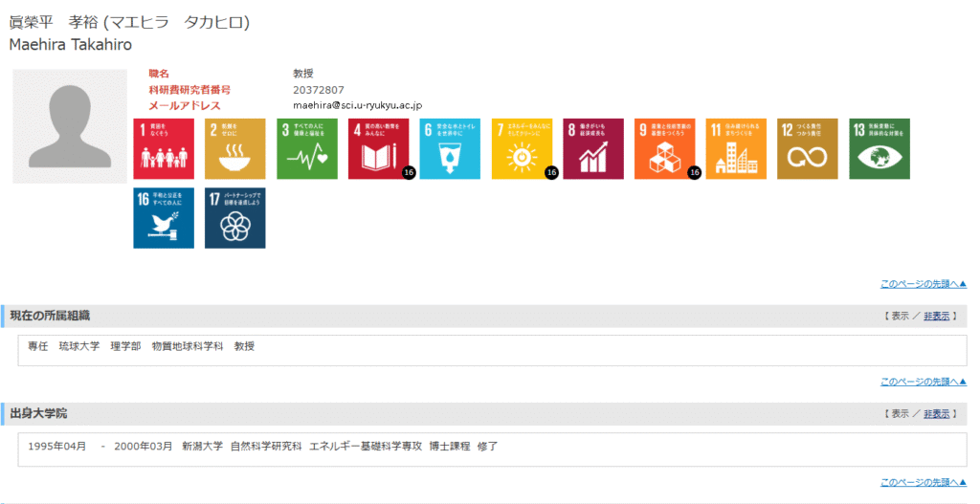Select the SDG 12 infinity loop icon
Image resolution: width=980 pixels, height=504 pixels.
pos(808,148)
